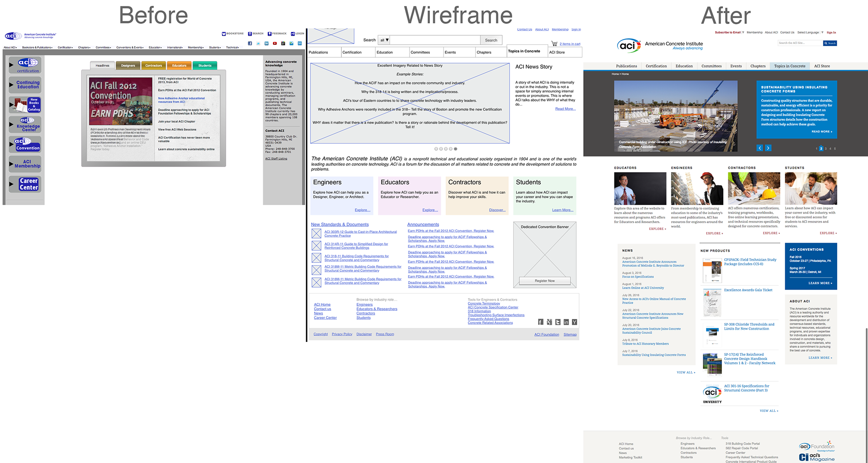Open the Bookstore & Publications dropdown menu
Viewport: 868px width, 463px height.
(x=38, y=47)
